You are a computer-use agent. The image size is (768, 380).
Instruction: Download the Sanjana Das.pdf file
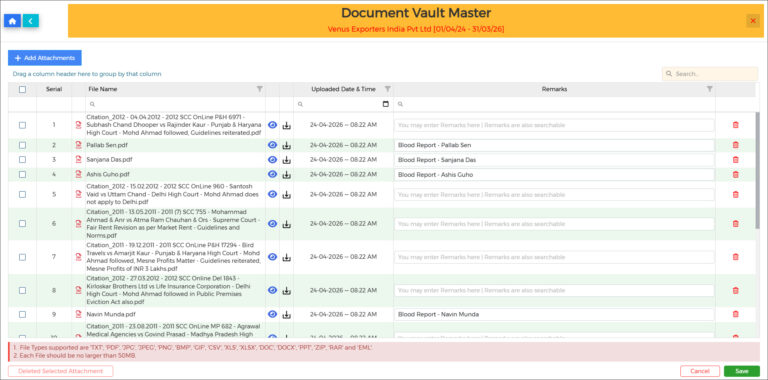pos(287,160)
